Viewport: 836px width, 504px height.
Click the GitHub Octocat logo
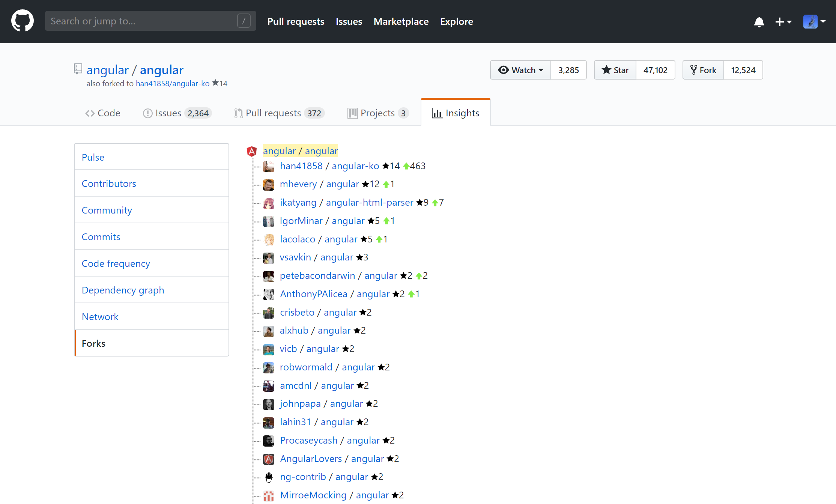click(x=23, y=21)
